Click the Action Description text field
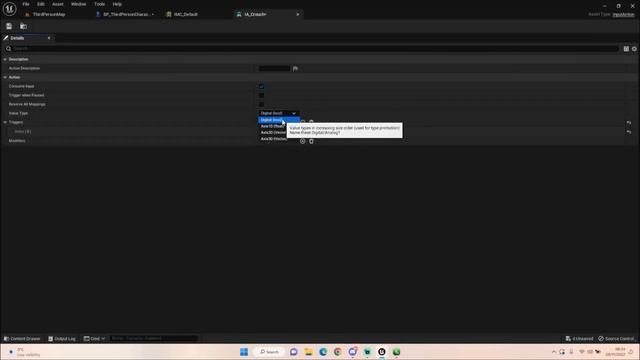This screenshot has width=640, height=360. pos(274,68)
